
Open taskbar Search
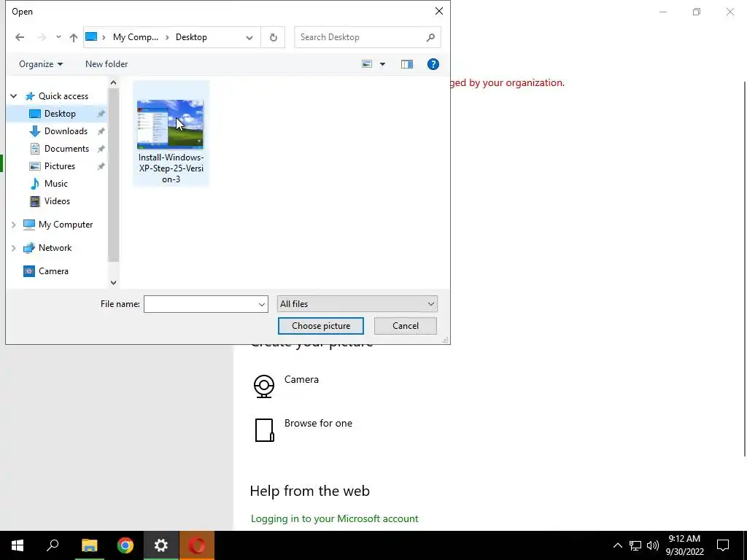point(53,545)
